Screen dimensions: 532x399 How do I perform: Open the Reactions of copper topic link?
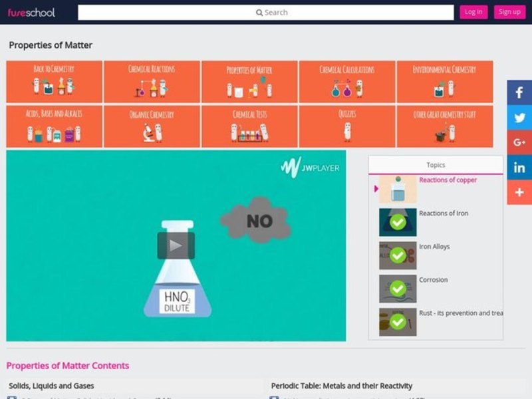coord(448,180)
